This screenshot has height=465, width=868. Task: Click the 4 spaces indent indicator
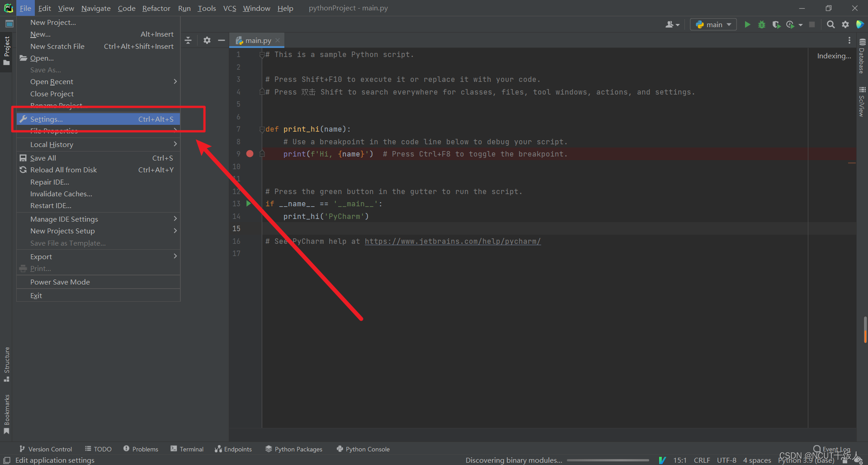click(x=757, y=460)
